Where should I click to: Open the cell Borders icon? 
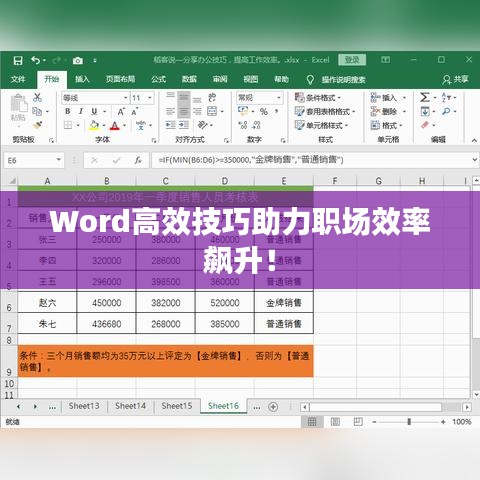click(x=68, y=125)
